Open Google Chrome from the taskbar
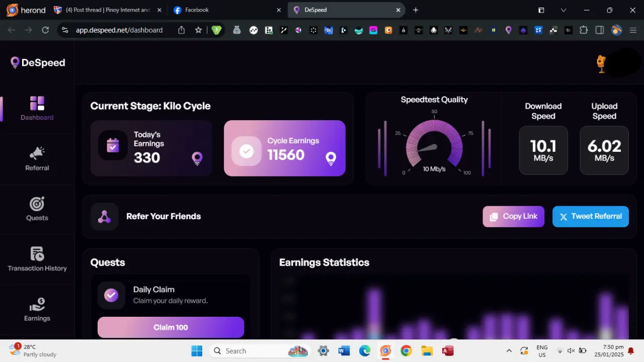Image resolution: width=644 pixels, height=362 pixels. 406,351
